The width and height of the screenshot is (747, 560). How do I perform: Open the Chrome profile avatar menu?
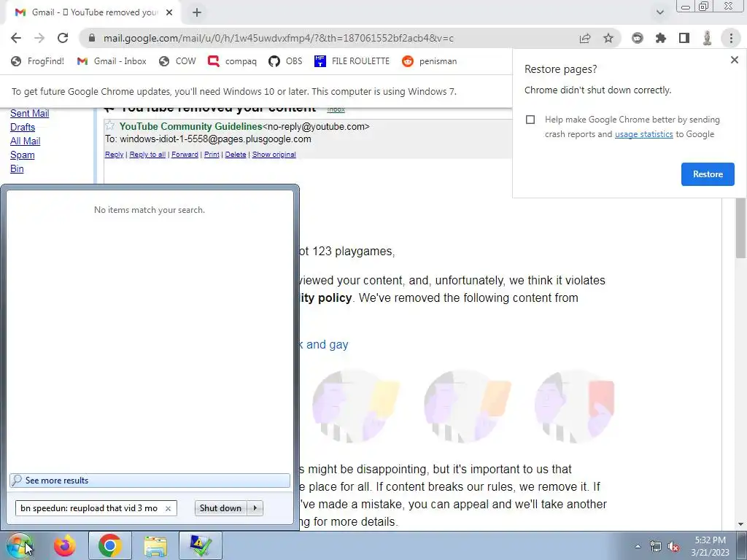point(707,38)
